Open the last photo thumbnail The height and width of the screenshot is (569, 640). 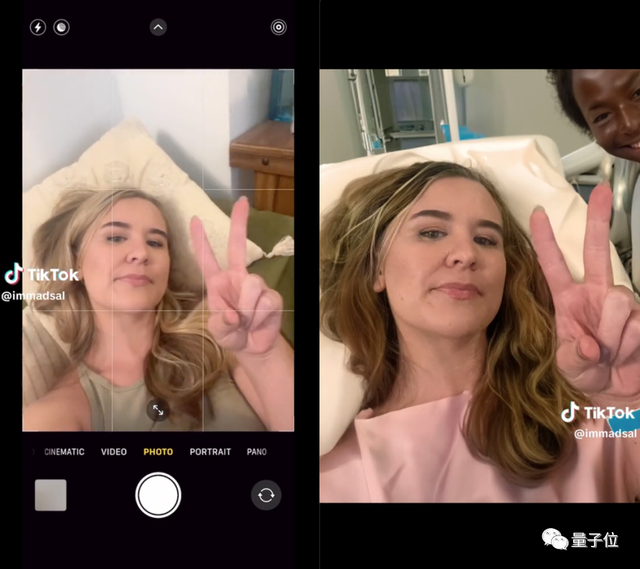tap(51, 495)
